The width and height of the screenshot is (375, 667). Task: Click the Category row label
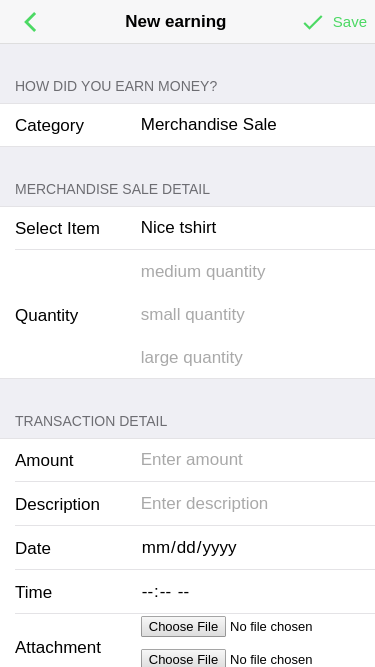click(49, 125)
